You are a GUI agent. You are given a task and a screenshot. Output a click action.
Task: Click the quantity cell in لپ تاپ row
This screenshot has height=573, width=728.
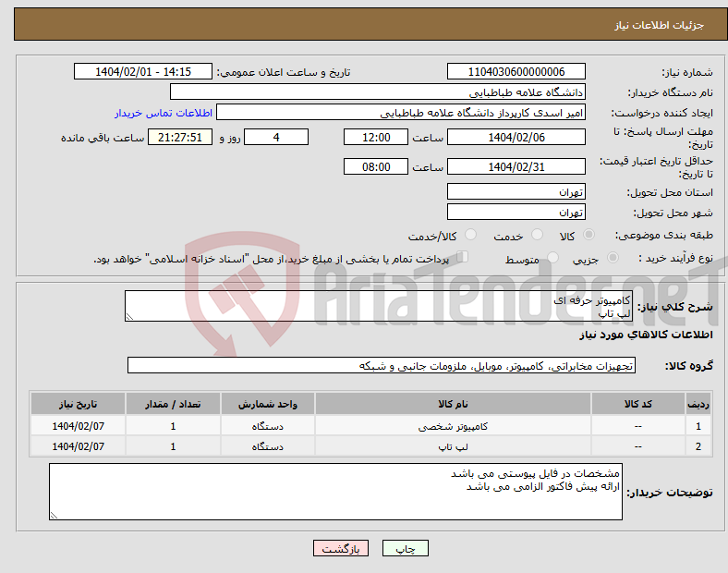point(173,446)
